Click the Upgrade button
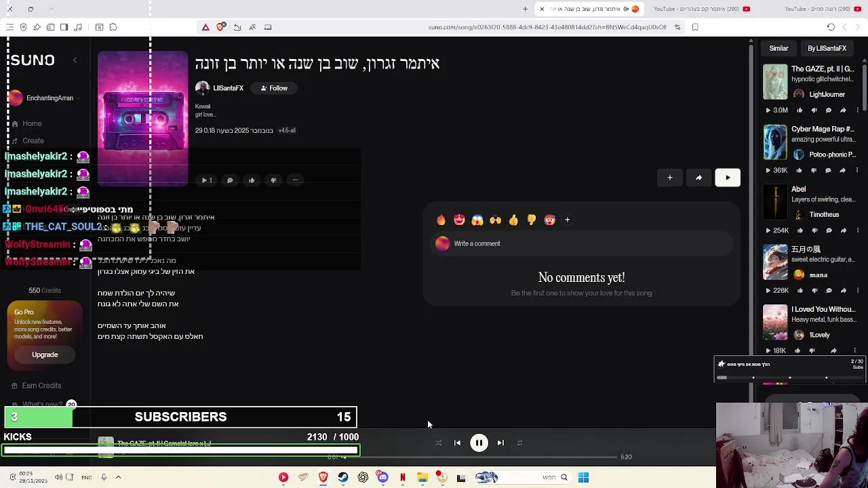Viewport: 868px width, 488px height. pyautogui.click(x=45, y=354)
